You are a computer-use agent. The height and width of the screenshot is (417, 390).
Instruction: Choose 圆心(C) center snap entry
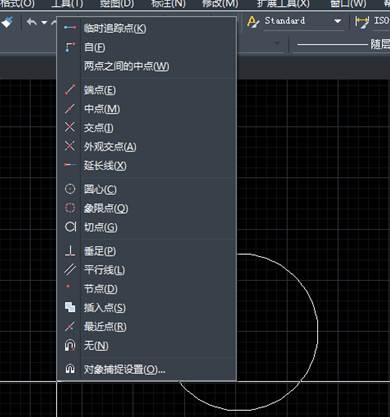[x=147, y=189]
